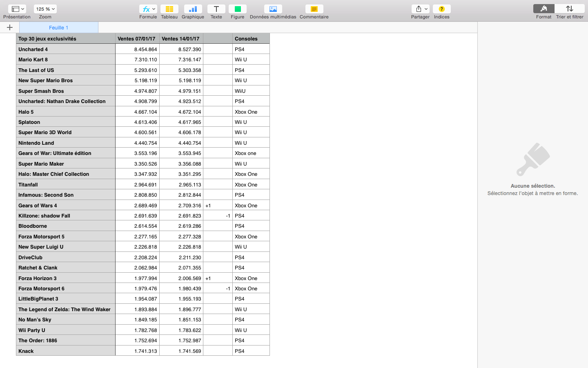The image size is (588, 368).
Task: Click the 'DriveClub' cell
Action: click(x=66, y=257)
